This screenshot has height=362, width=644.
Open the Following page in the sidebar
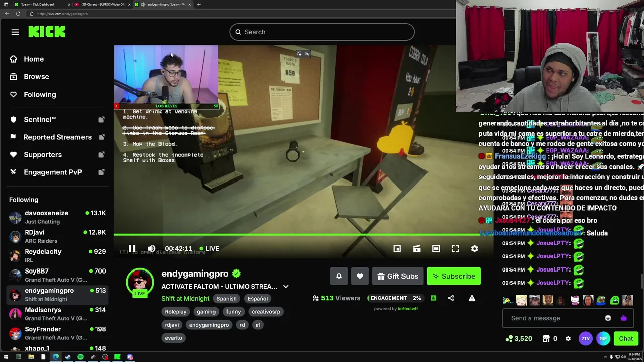coord(33,95)
